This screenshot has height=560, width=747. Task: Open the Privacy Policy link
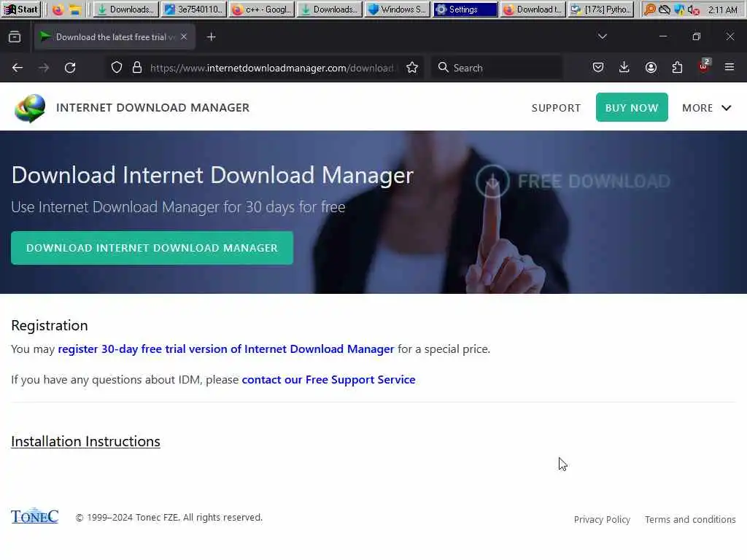[x=602, y=519]
